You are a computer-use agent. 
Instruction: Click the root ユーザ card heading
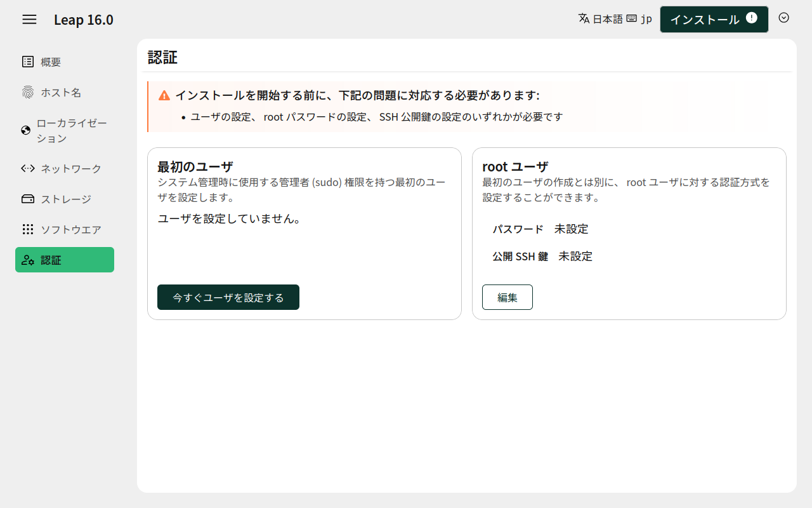pos(515,166)
